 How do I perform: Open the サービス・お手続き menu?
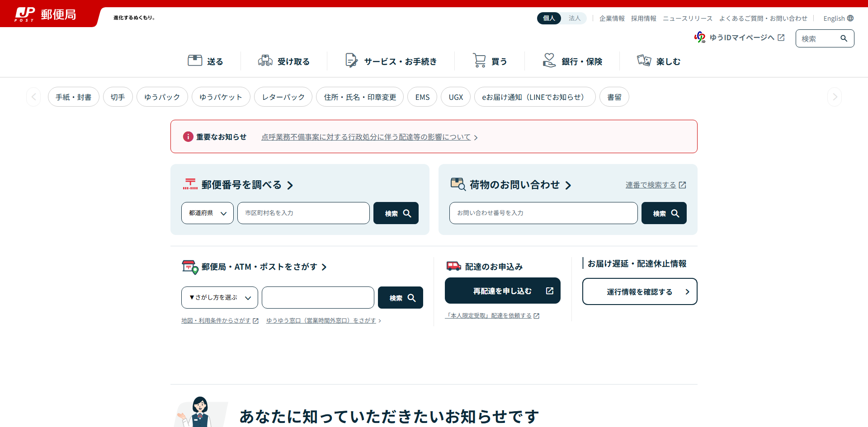pos(391,61)
